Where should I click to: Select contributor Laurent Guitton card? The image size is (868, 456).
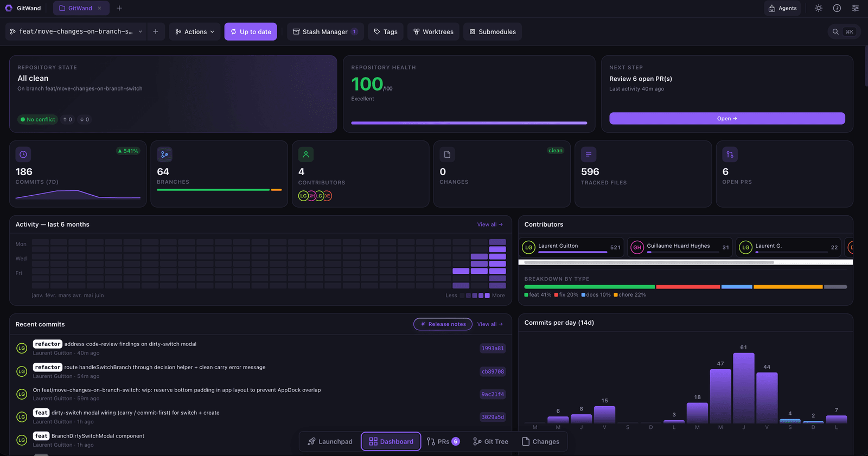pyautogui.click(x=571, y=247)
